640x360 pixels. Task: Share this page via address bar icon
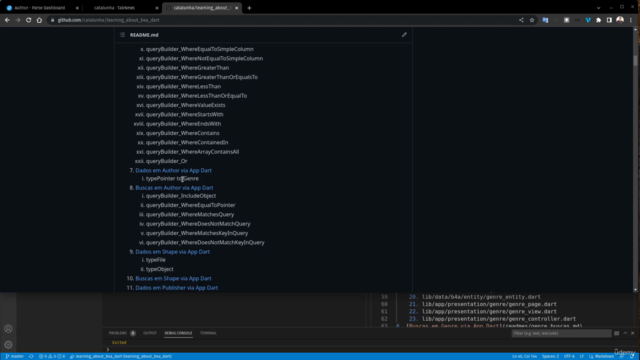click(x=521, y=20)
